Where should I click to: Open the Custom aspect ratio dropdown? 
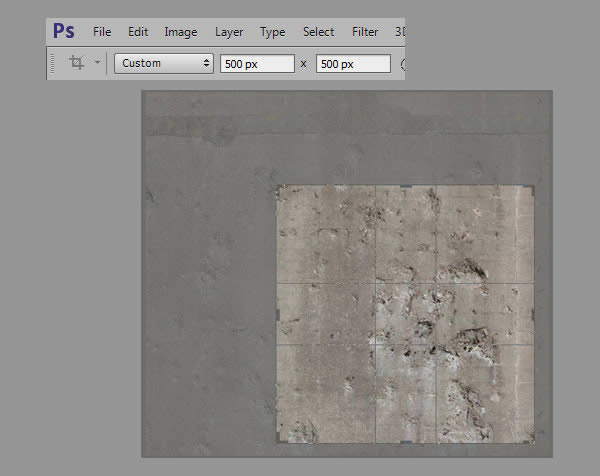165,63
